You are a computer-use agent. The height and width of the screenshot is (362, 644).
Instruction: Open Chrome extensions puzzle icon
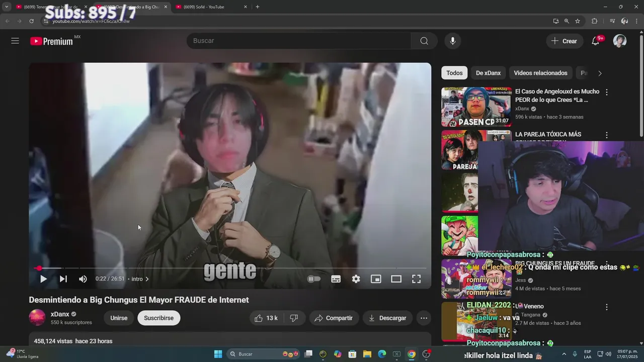(x=594, y=21)
